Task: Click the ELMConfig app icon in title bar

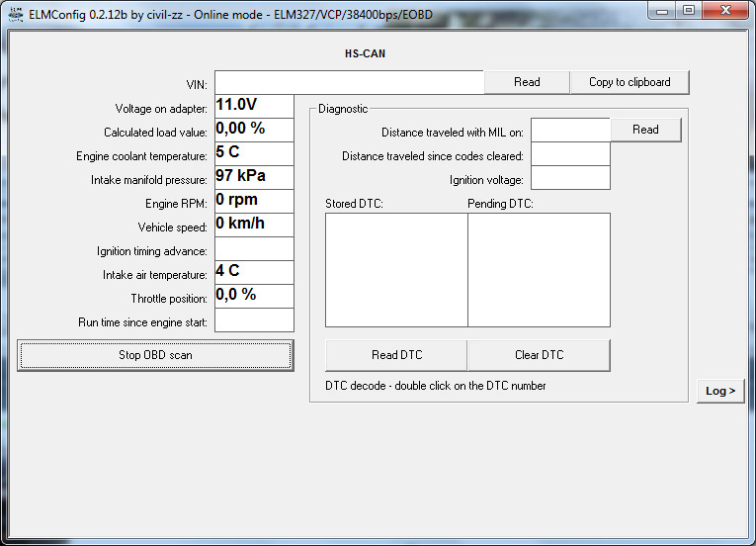Action: click(x=15, y=14)
